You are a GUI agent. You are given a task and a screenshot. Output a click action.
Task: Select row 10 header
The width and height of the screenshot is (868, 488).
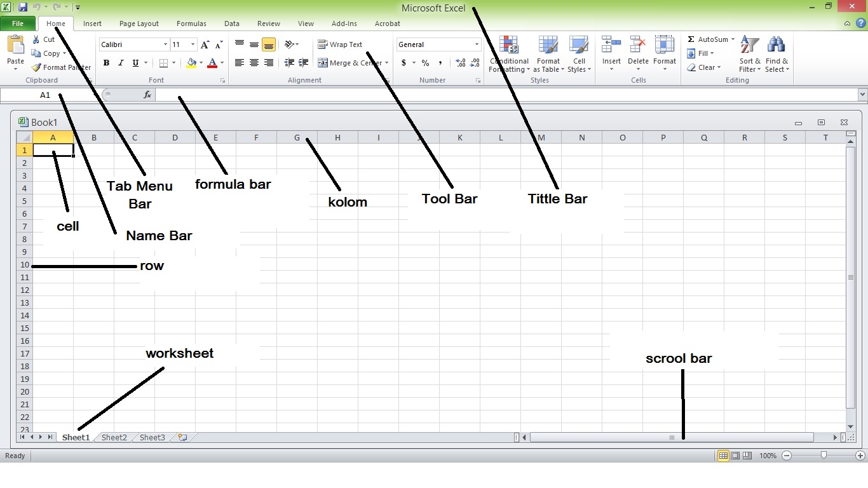pos(24,264)
